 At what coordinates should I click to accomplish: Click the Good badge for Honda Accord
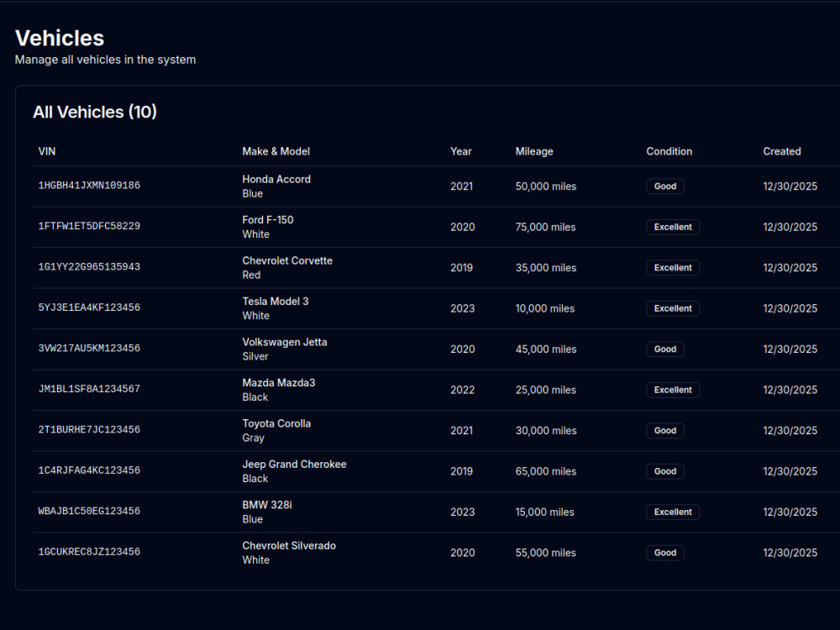click(664, 186)
